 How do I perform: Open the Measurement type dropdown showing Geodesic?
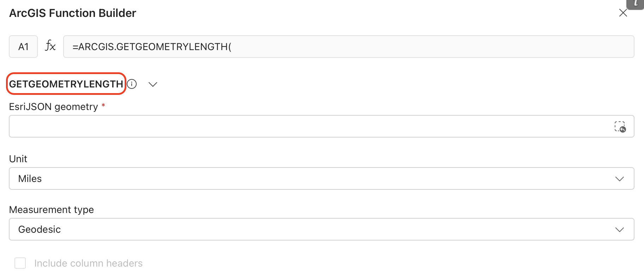pos(321,229)
